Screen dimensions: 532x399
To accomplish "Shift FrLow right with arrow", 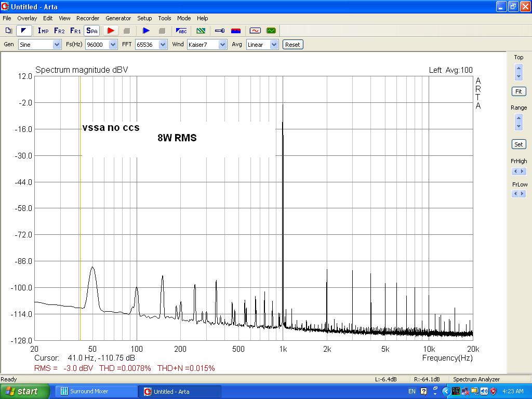I will (x=522, y=194).
